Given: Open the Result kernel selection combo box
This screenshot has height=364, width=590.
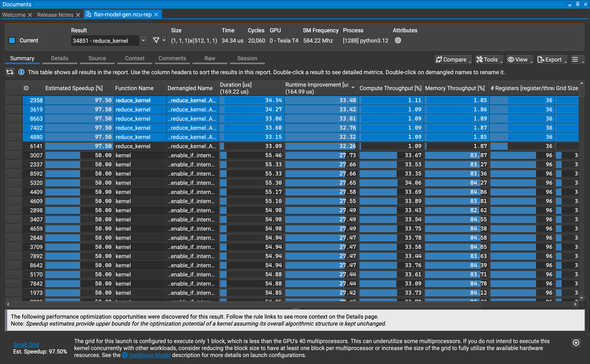Looking at the screenshot, I should [x=109, y=40].
